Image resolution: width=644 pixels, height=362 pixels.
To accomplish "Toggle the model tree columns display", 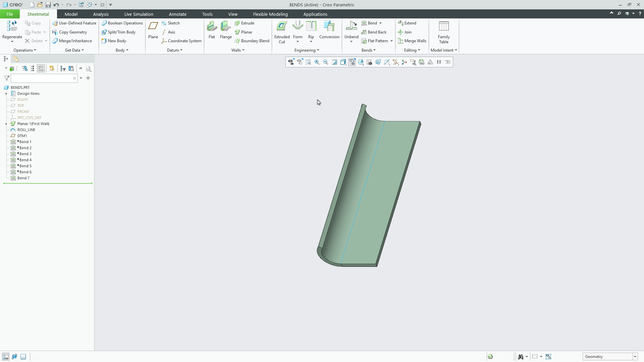I will pyautogui.click(x=41, y=68).
